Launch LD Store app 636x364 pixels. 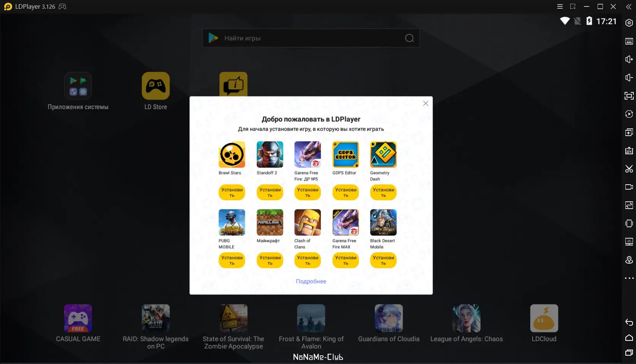[156, 86]
